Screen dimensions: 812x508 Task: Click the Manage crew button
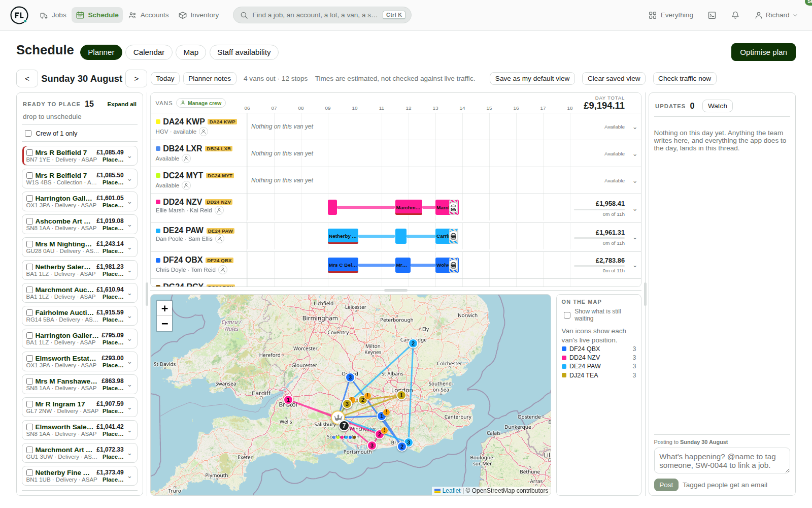[201, 103]
